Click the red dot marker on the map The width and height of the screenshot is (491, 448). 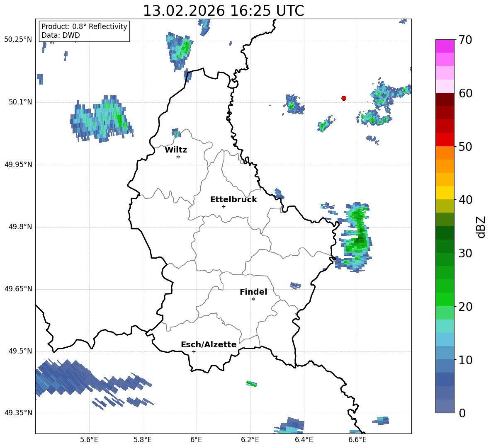pos(344,98)
